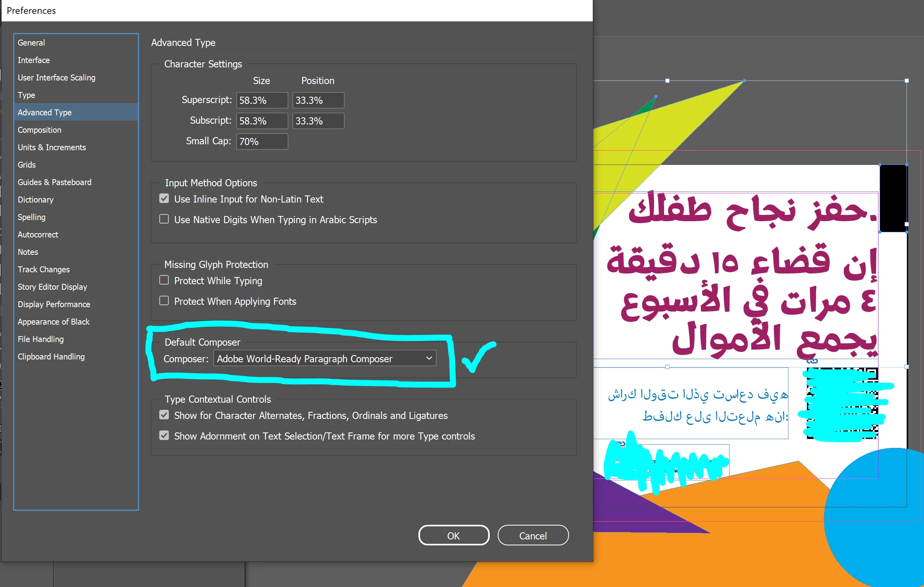924x587 pixels.
Task: Switch to the Type preferences section
Action: [x=27, y=95]
